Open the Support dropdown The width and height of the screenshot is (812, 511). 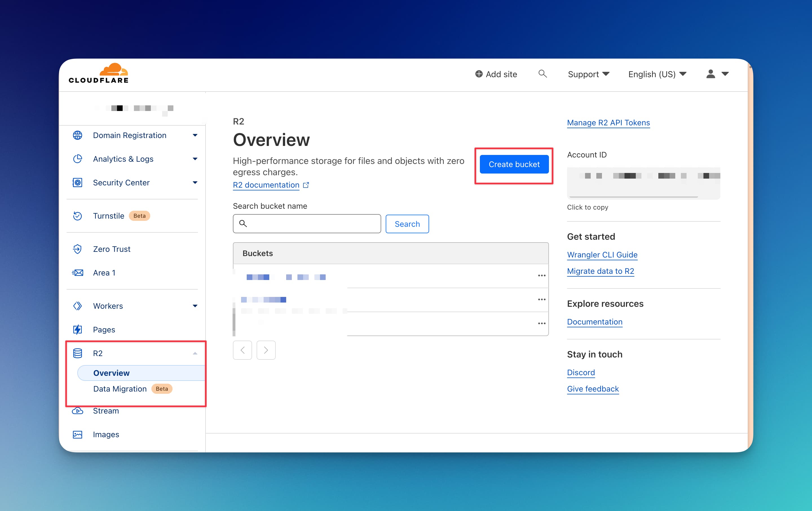tap(588, 74)
